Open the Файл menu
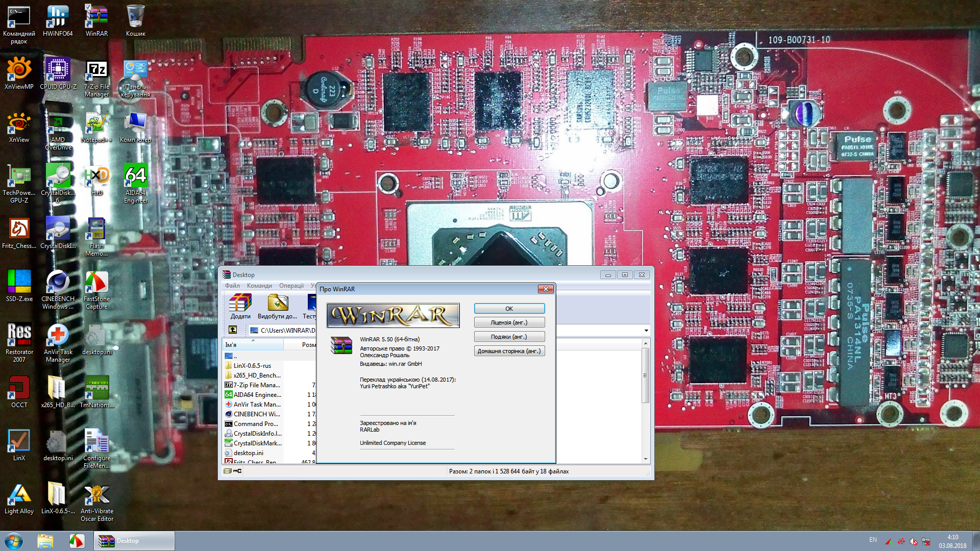The width and height of the screenshot is (980, 551). pyautogui.click(x=232, y=286)
